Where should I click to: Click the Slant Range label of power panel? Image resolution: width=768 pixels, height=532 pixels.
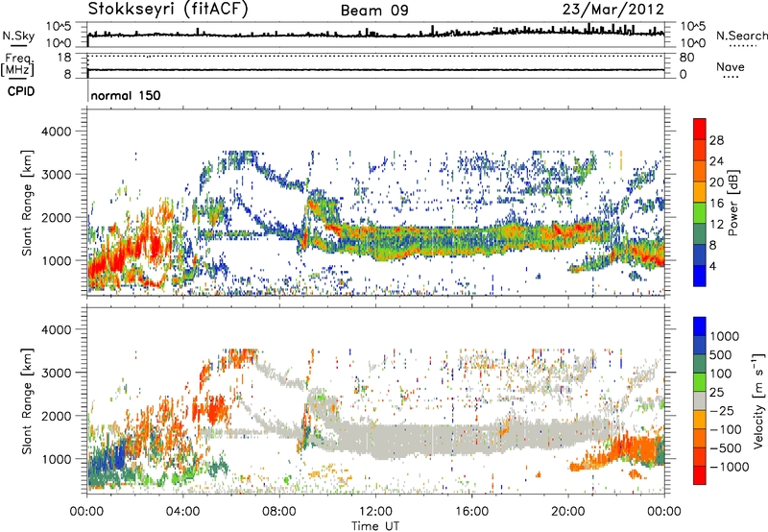coord(27,203)
